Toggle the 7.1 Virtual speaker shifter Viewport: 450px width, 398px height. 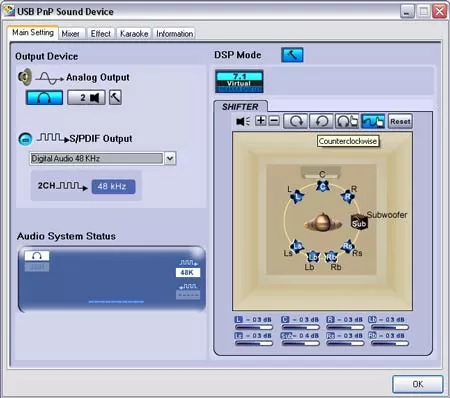(x=239, y=81)
